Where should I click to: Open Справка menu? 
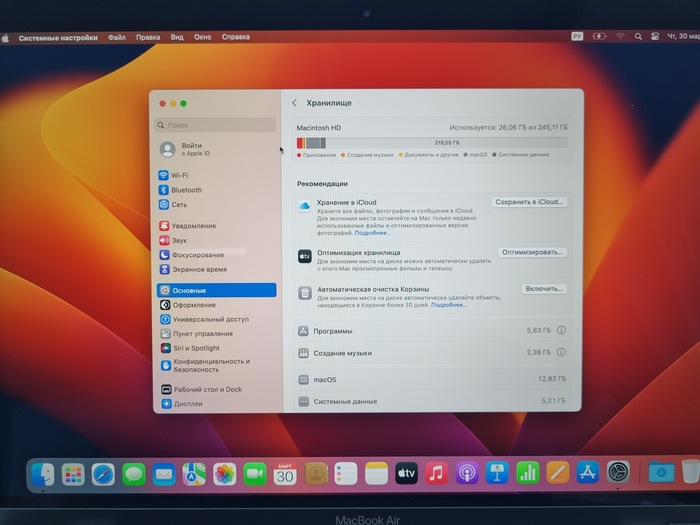pos(236,37)
